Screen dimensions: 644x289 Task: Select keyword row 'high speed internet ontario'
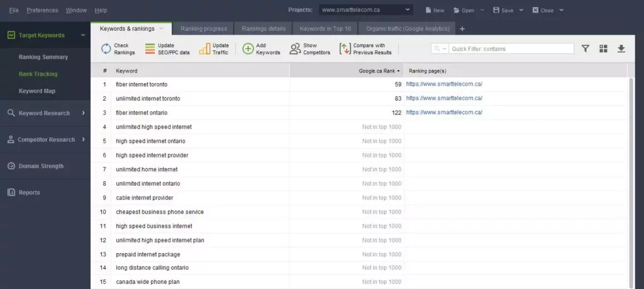point(359,141)
